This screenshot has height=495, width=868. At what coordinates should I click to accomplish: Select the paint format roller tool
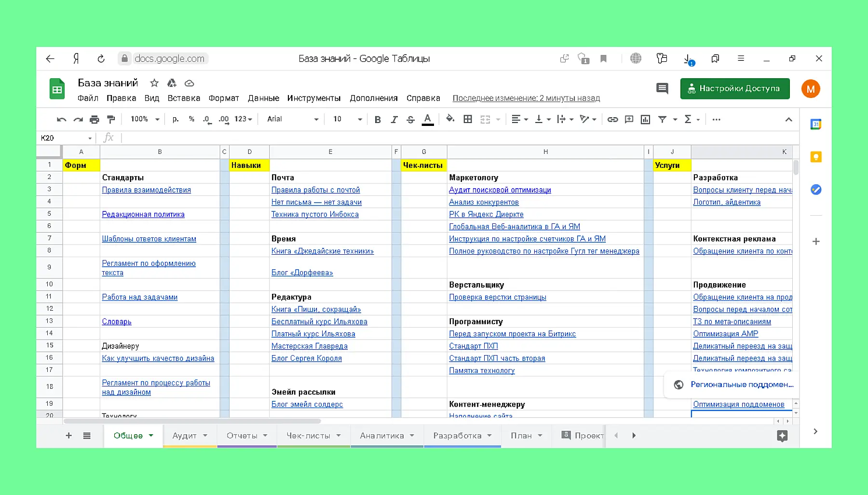[x=111, y=119]
